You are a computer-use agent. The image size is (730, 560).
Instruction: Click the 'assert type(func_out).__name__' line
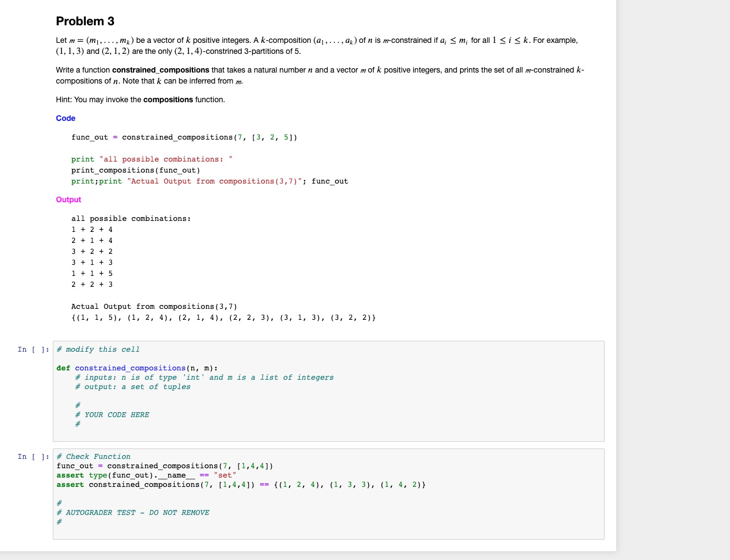(x=146, y=475)
